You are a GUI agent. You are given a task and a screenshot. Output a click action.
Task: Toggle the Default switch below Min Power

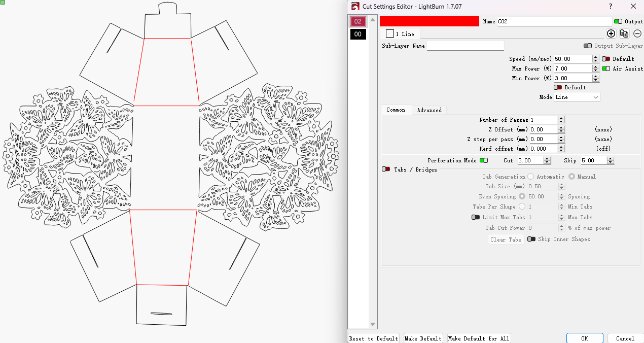click(558, 87)
